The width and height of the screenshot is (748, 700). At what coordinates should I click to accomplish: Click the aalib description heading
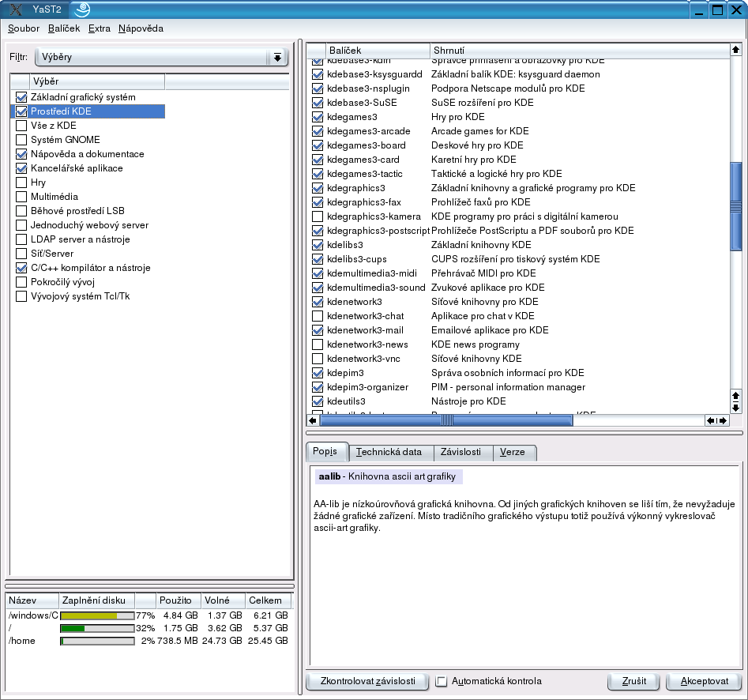(x=387, y=476)
